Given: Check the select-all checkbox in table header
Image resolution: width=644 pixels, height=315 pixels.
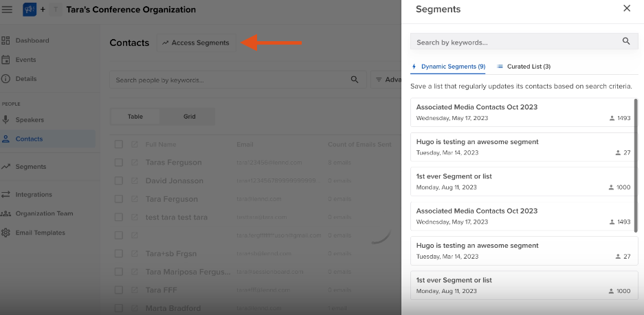Looking at the screenshot, I should click(119, 145).
